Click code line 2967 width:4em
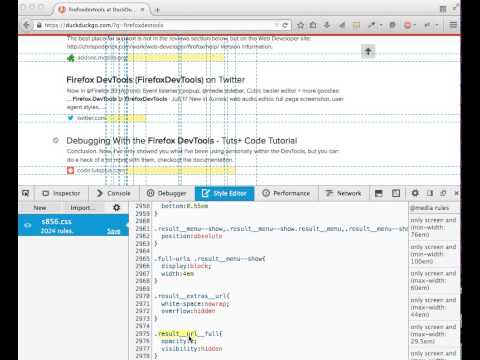The height and width of the screenshot is (360, 480). point(177,274)
